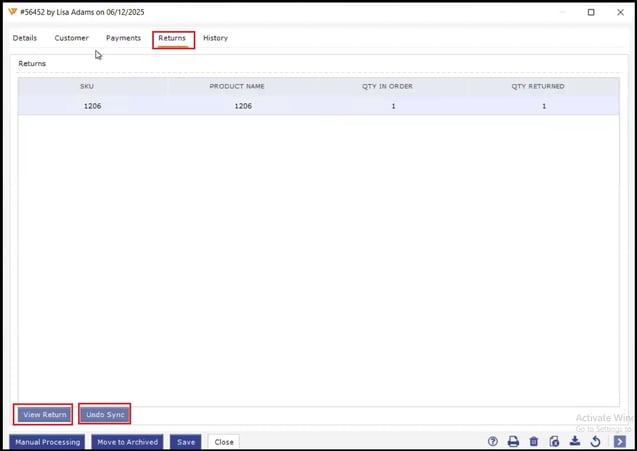637x451 pixels.
Task: Click the Manual Processing button
Action: tap(47, 441)
